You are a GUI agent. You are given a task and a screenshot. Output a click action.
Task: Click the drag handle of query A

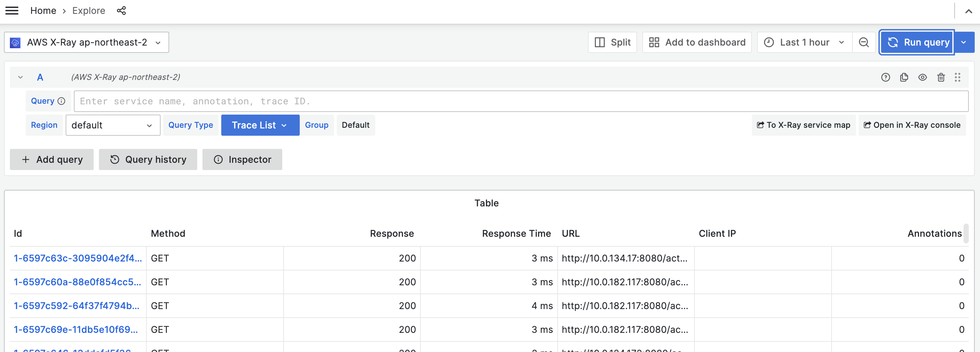tap(958, 77)
